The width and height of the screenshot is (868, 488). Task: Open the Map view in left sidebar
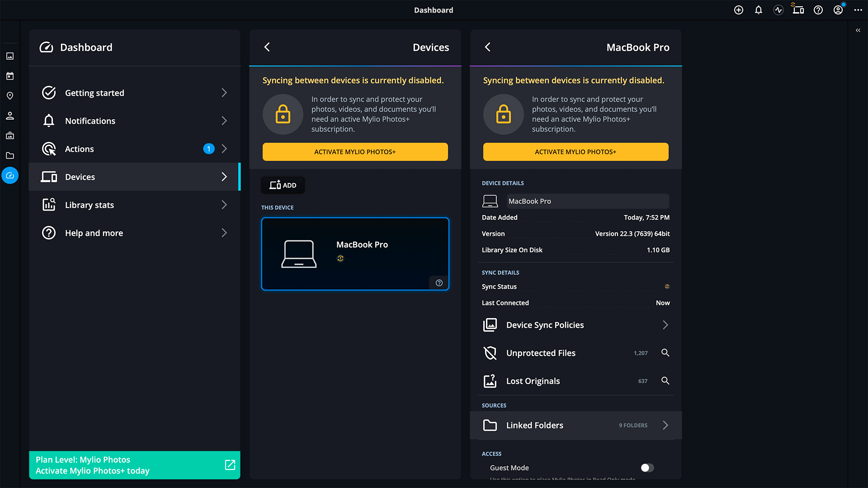coord(10,96)
